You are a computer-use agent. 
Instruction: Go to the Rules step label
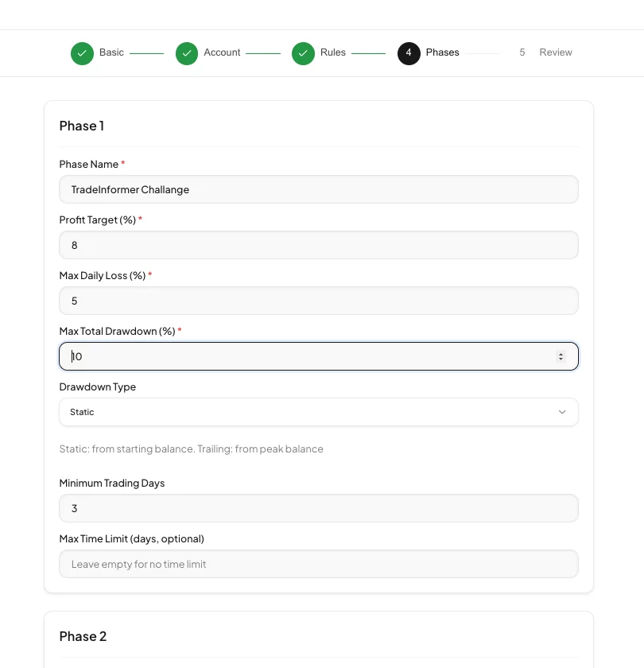(x=333, y=52)
